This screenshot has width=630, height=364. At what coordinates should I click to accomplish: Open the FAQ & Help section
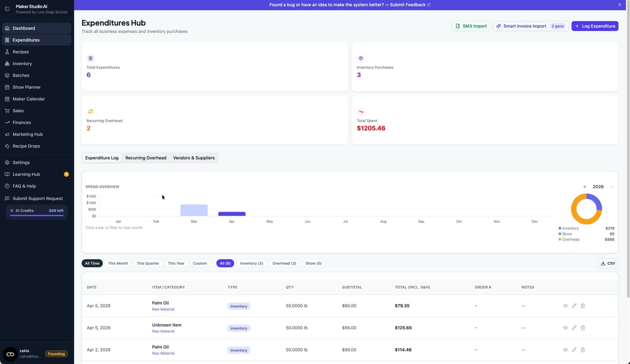click(x=24, y=186)
